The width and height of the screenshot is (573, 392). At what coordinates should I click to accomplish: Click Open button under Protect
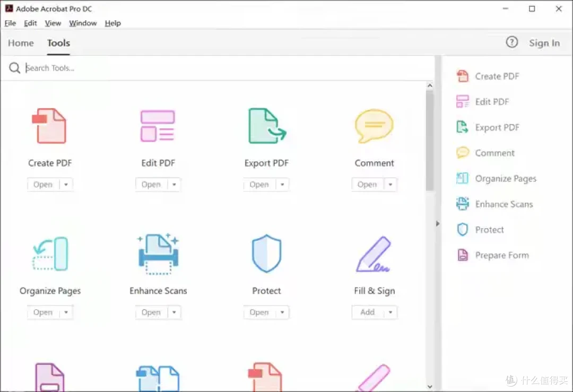click(x=259, y=312)
